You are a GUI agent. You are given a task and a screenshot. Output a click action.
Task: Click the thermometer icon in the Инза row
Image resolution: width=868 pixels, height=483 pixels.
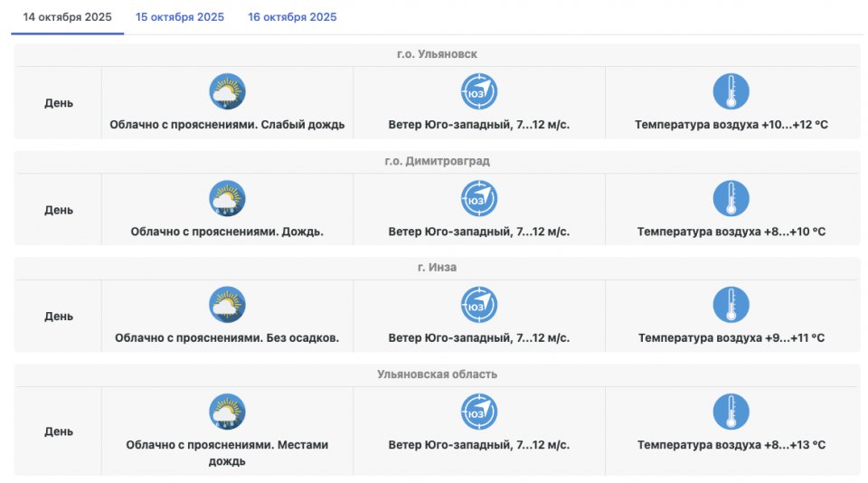point(731,305)
